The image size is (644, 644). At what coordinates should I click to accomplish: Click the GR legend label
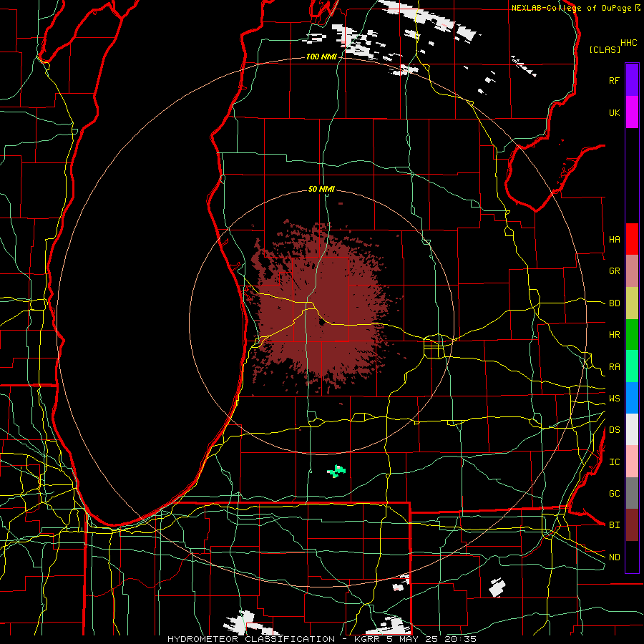[x=614, y=271]
